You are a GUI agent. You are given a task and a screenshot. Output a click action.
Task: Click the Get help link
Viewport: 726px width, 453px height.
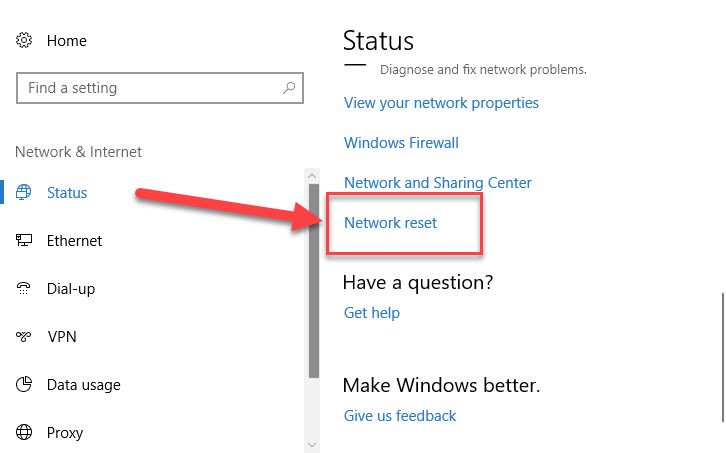372,313
